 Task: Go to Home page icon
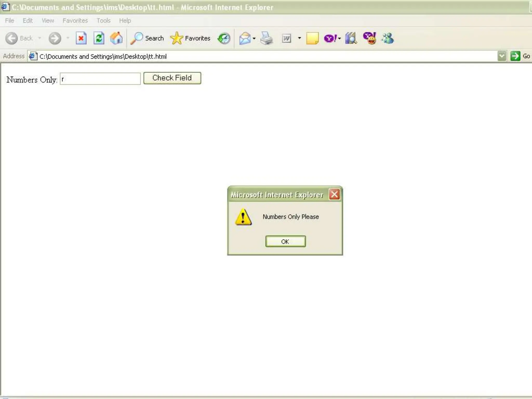[116, 38]
